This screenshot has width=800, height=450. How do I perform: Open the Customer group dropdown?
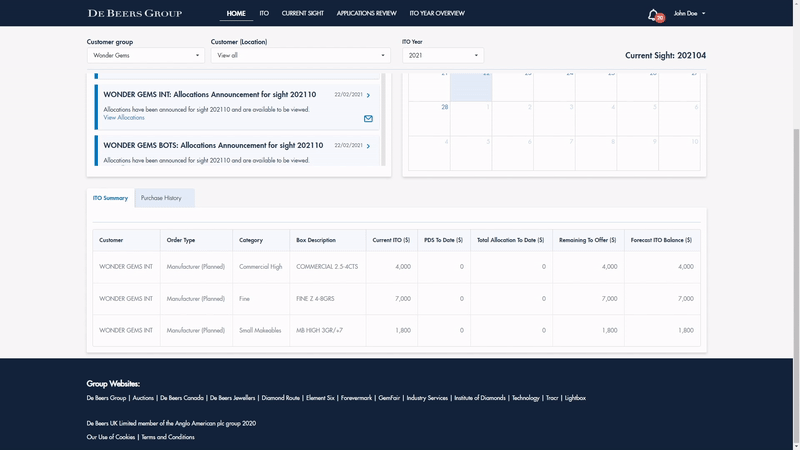point(145,55)
